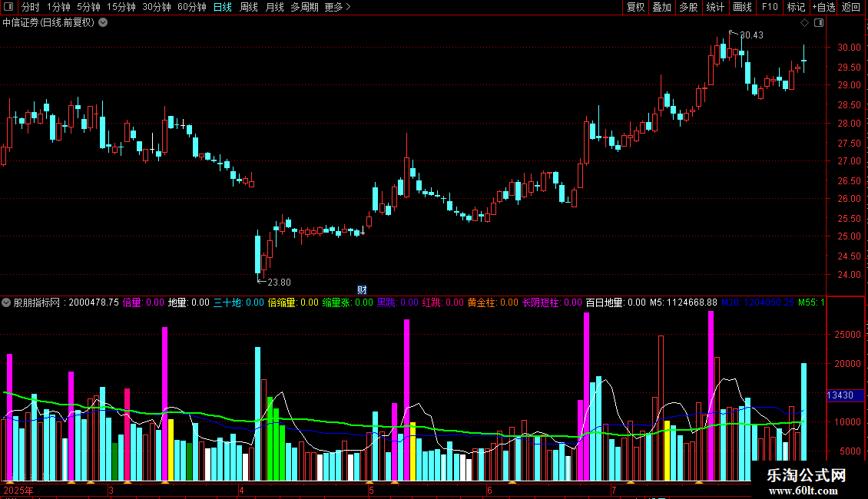This screenshot has height=499, width=868.
Task: Click the 叠加 overlay button
Action: [x=661, y=7]
